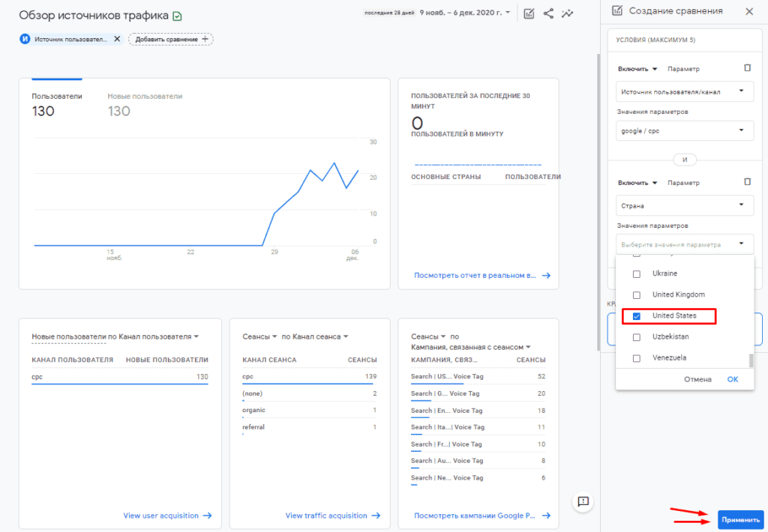Check the United Kingdom checkbox
Screen dimensions: 768x532
click(x=636, y=295)
